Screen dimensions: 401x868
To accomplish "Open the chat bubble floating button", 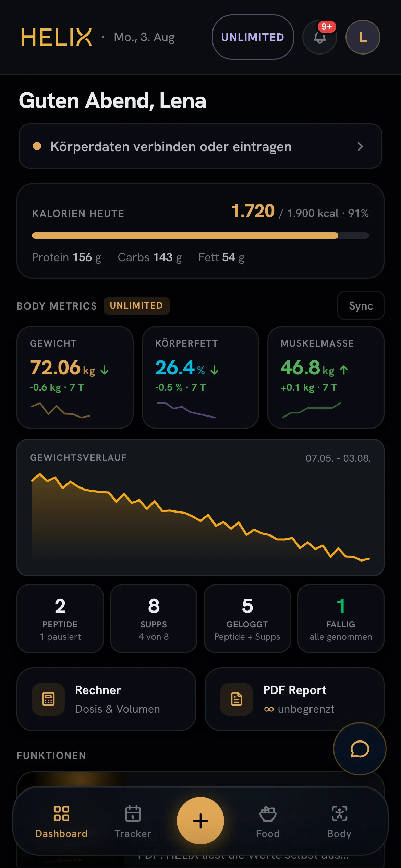I will [360, 749].
